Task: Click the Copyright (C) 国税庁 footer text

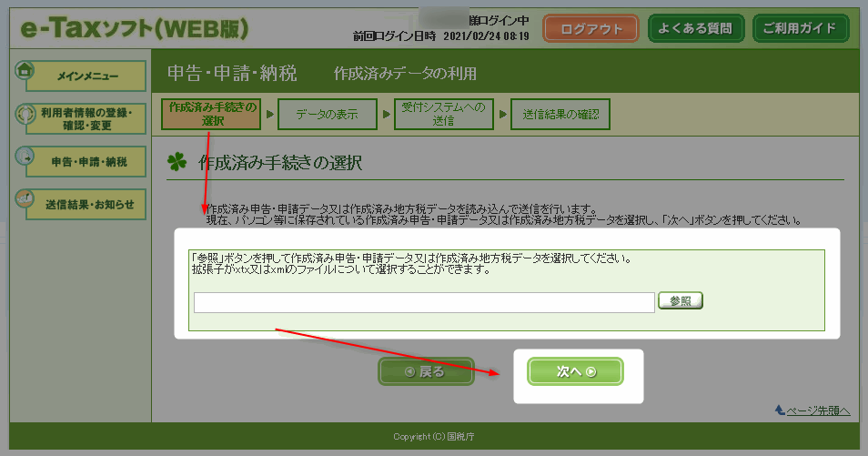Action: [433, 437]
